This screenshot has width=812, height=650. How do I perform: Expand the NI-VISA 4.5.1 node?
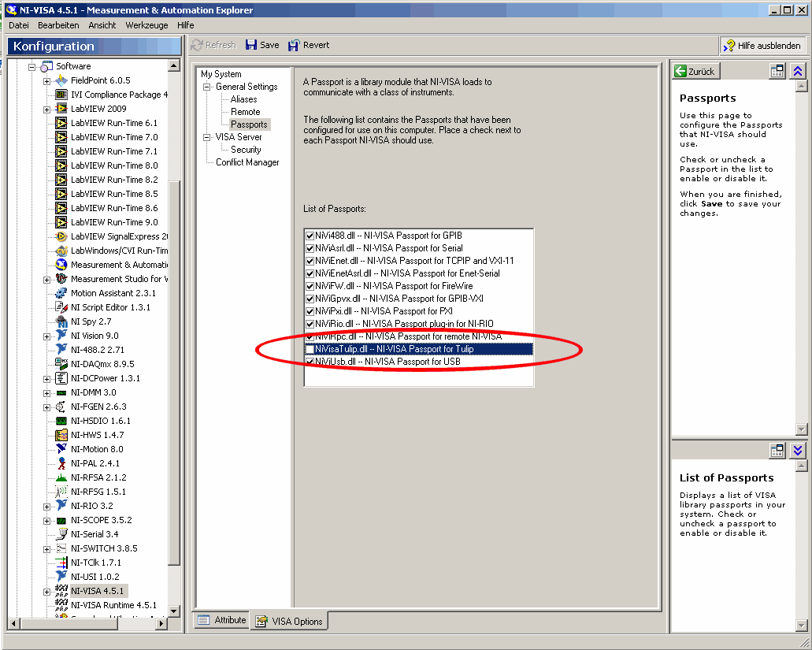46,592
